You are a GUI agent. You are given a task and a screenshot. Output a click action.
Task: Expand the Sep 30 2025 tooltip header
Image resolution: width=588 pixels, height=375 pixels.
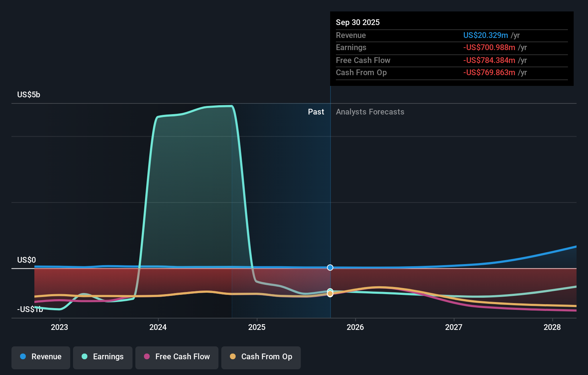pyautogui.click(x=358, y=22)
